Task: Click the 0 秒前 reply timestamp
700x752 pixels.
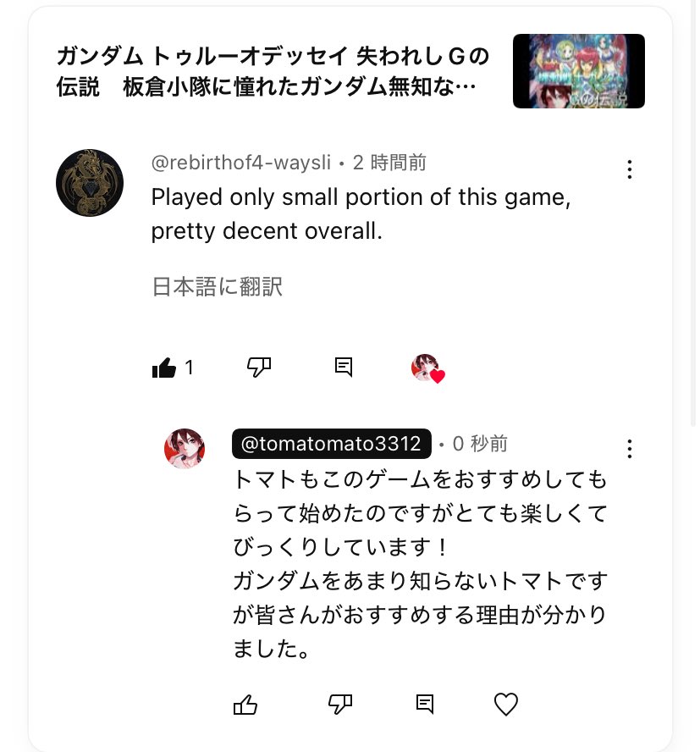Action: (480, 444)
